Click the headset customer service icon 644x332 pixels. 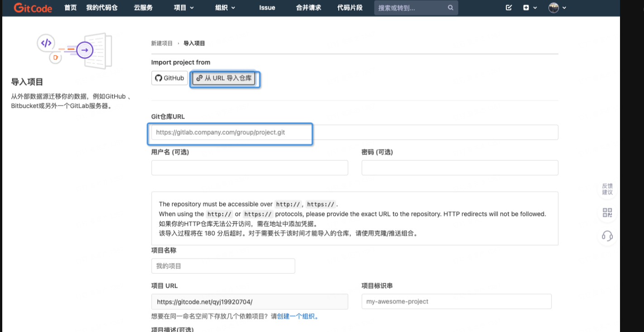(x=607, y=236)
